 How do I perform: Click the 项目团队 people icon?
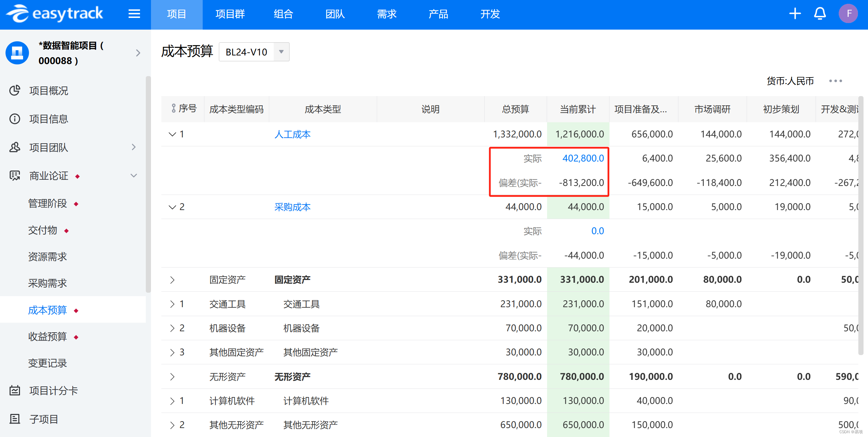[15, 147]
